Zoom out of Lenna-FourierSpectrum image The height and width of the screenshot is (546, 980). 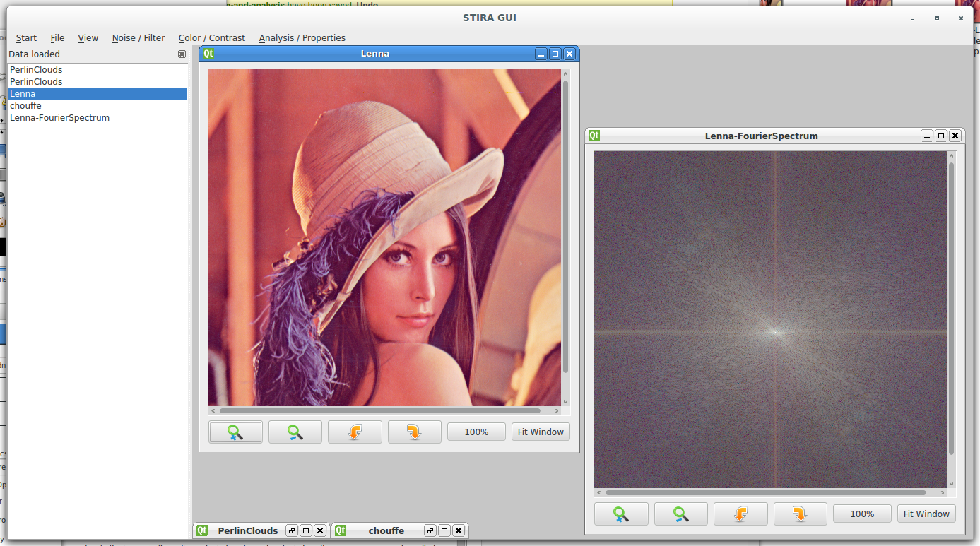[681, 514]
